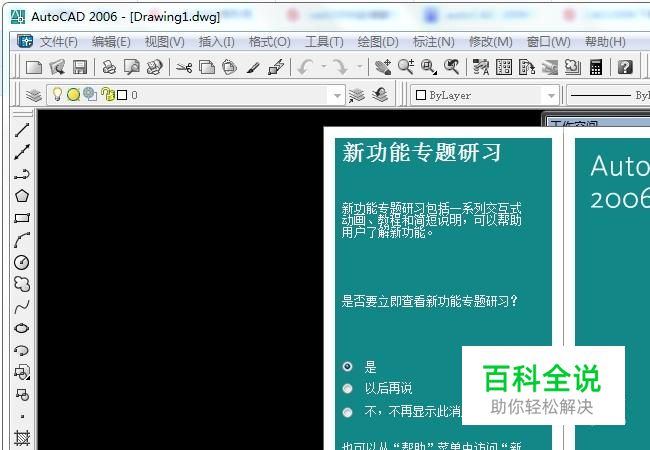Open the 视图(V) menu

tap(165, 42)
